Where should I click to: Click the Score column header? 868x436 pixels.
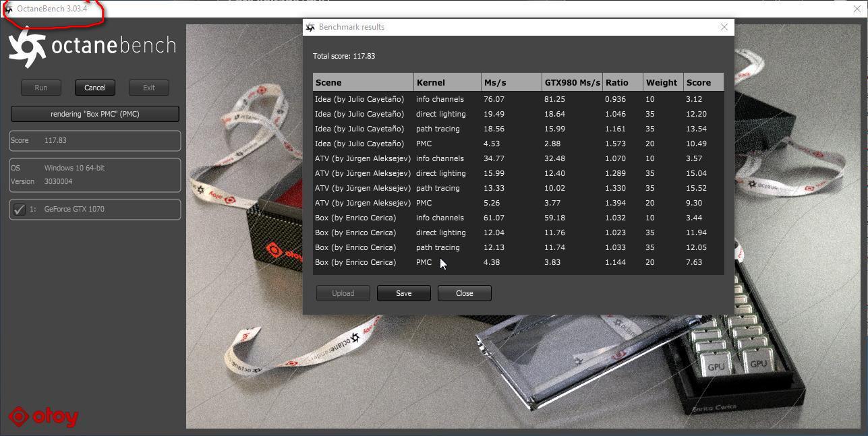point(704,82)
